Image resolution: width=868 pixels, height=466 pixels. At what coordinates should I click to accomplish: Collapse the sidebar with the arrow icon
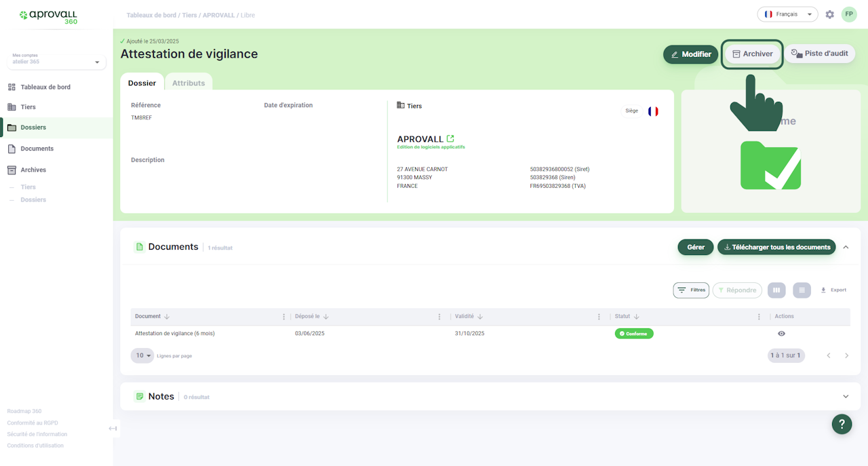pos(113,428)
